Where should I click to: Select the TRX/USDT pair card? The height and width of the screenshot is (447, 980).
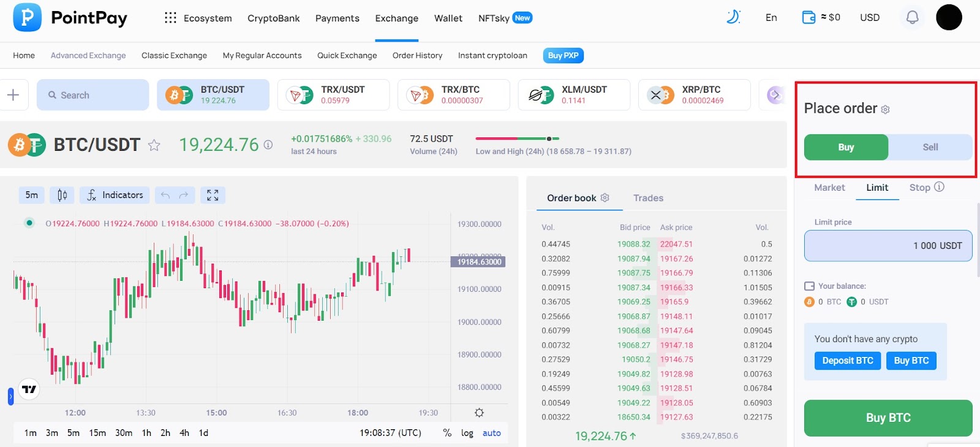[x=333, y=95]
